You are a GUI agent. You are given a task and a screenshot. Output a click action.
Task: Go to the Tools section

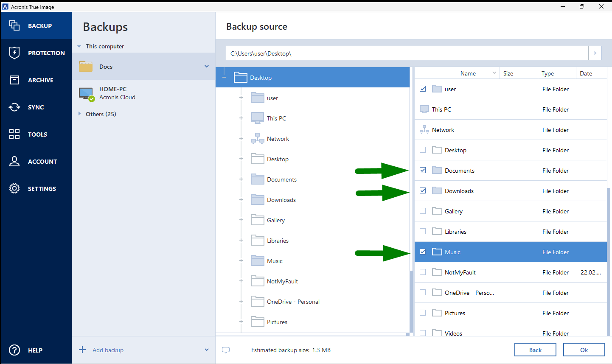coord(36,134)
